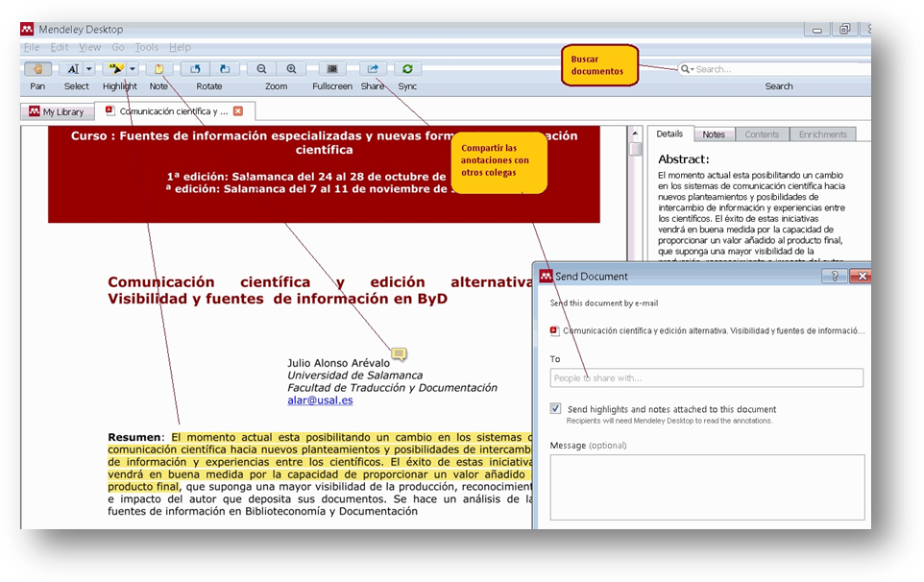Minimize the Mendeley Desktop window
This screenshot has width=924, height=582.
coord(816,30)
